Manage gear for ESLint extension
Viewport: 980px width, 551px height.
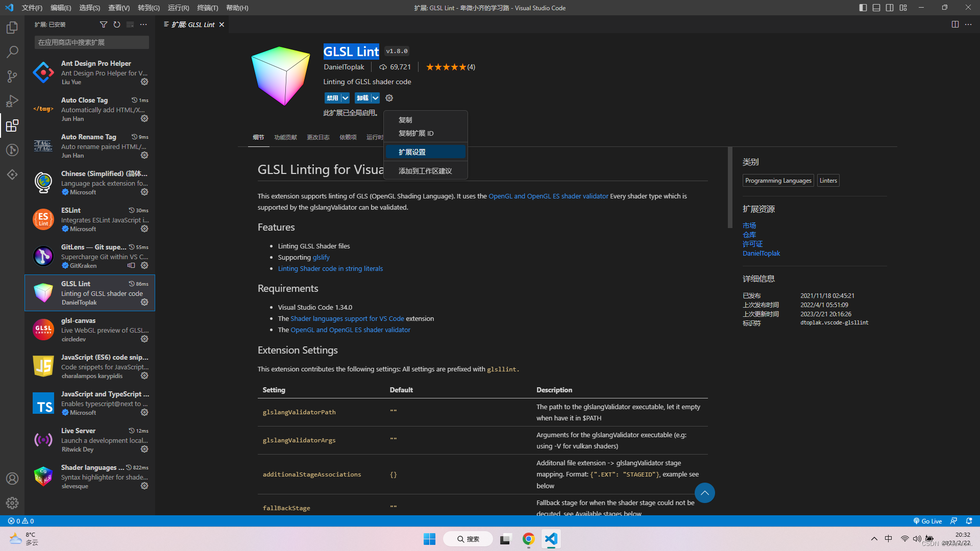click(144, 229)
